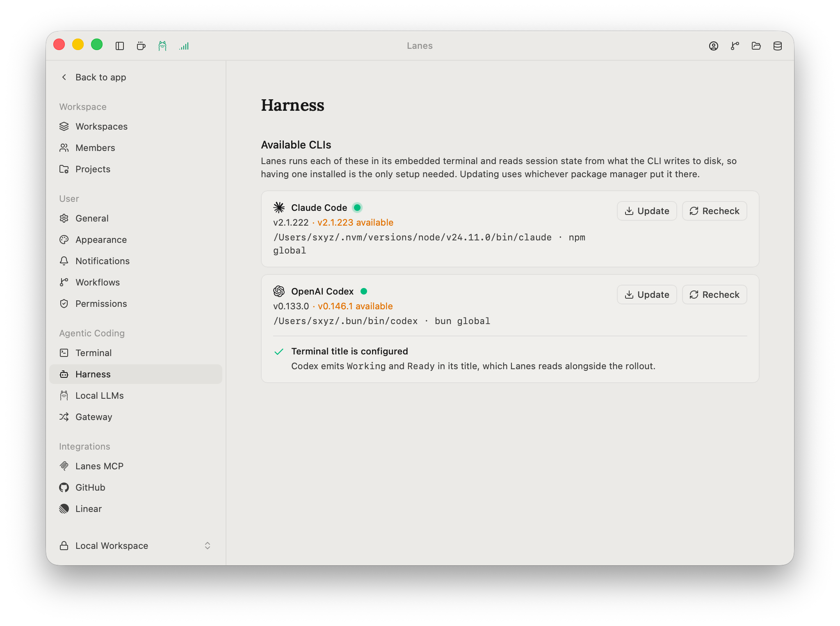Click the llama icon in titlebar

click(162, 46)
